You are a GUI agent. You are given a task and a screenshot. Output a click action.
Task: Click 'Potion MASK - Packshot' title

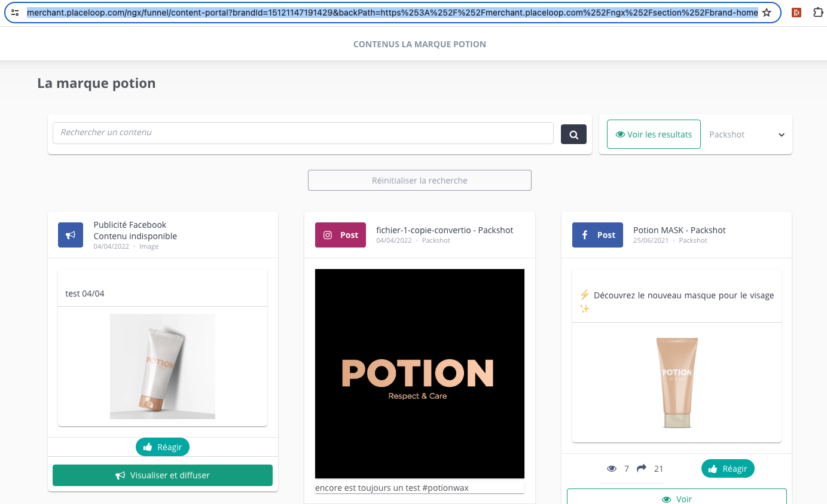tap(679, 230)
